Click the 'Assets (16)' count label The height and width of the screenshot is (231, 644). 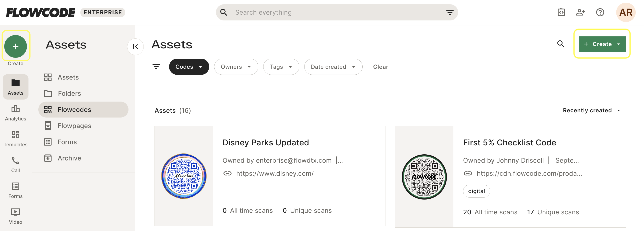[x=172, y=111]
